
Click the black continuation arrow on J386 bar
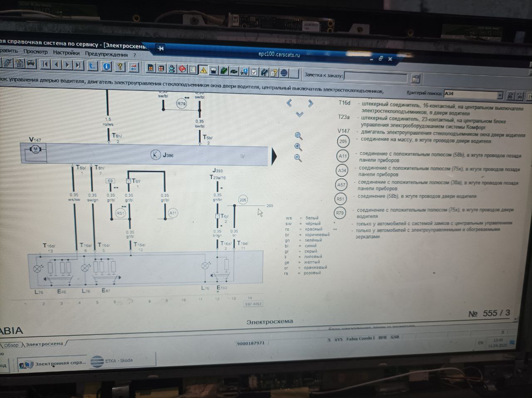[x=274, y=156]
